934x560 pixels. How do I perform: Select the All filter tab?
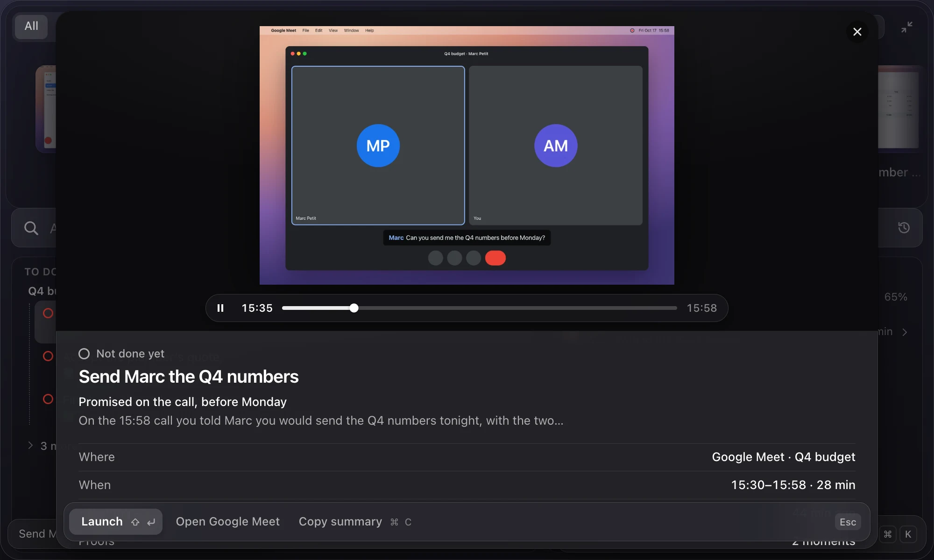click(31, 26)
